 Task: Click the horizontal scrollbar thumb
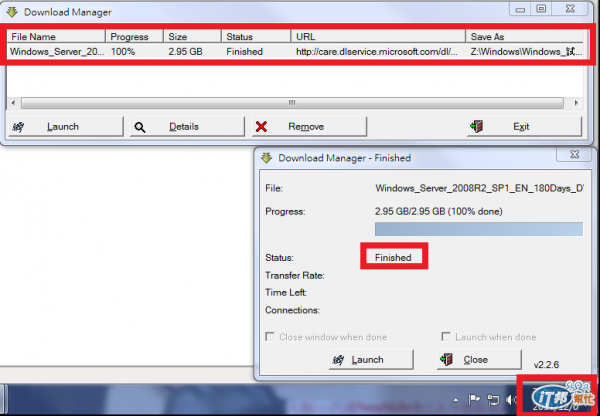click(292, 103)
